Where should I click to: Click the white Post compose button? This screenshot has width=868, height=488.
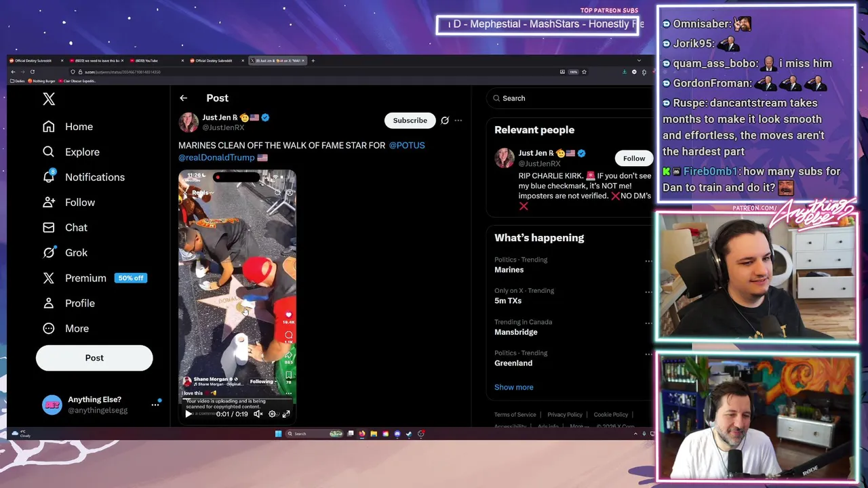click(x=94, y=358)
